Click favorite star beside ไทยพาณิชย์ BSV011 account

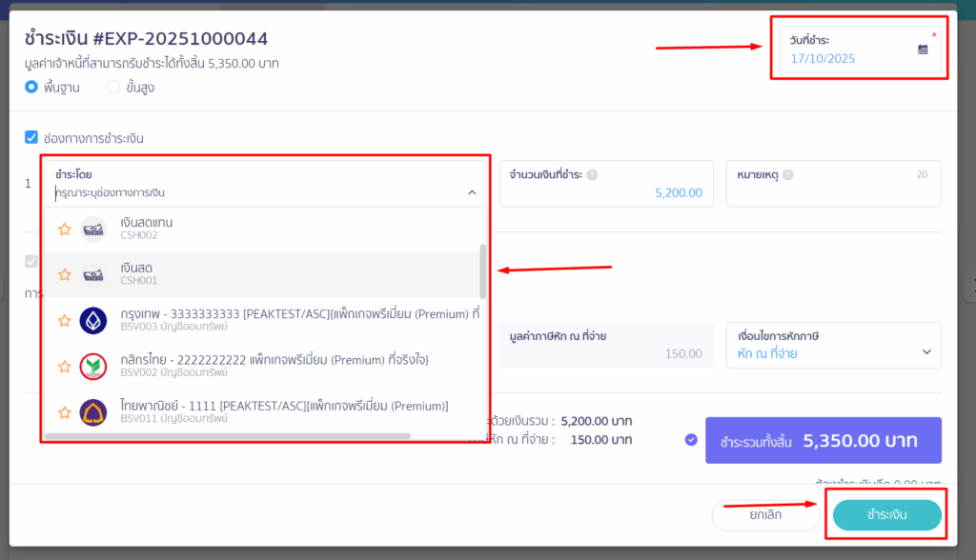[x=65, y=412]
